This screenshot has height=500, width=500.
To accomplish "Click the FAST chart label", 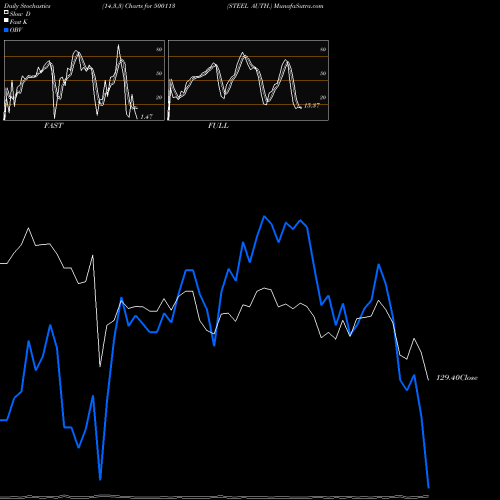I will pos(53,126).
